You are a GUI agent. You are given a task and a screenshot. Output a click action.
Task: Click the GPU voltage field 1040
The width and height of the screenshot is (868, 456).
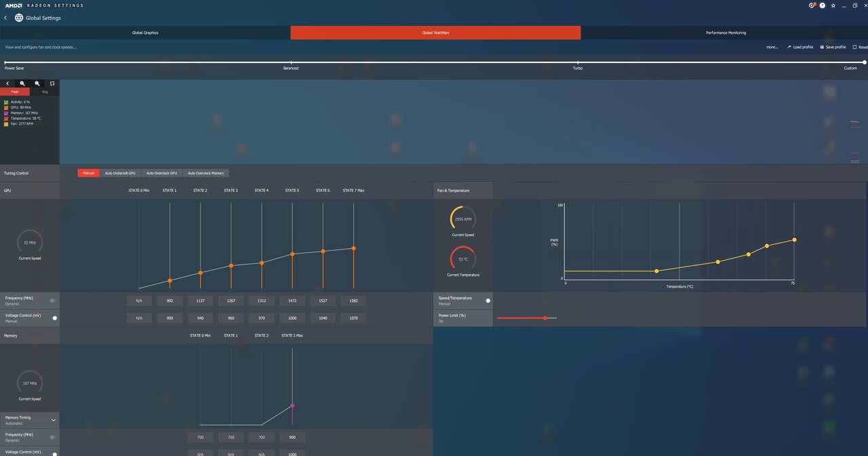coord(323,318)
